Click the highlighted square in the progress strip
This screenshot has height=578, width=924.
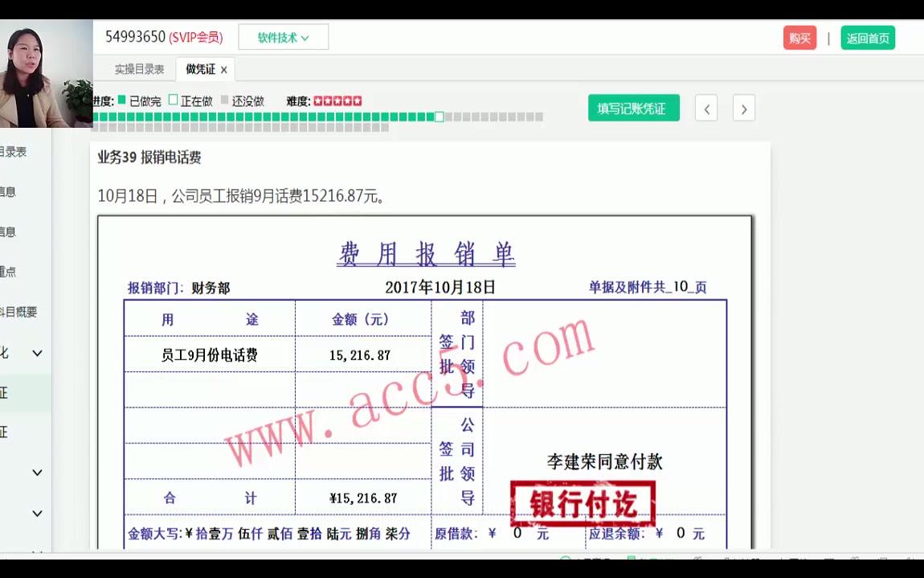tap(439, 117)
